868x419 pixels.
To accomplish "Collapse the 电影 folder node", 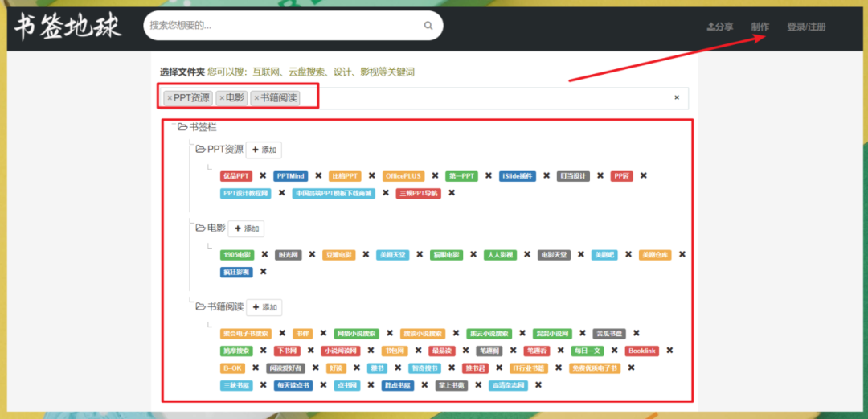I will (200, 228).
